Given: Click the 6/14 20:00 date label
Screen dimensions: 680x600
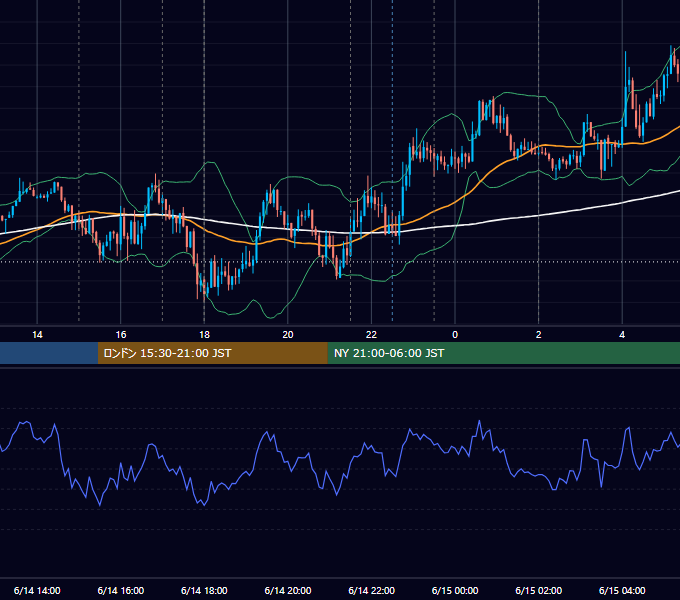Looking at the screenshot, I should (x=288, y=590).
